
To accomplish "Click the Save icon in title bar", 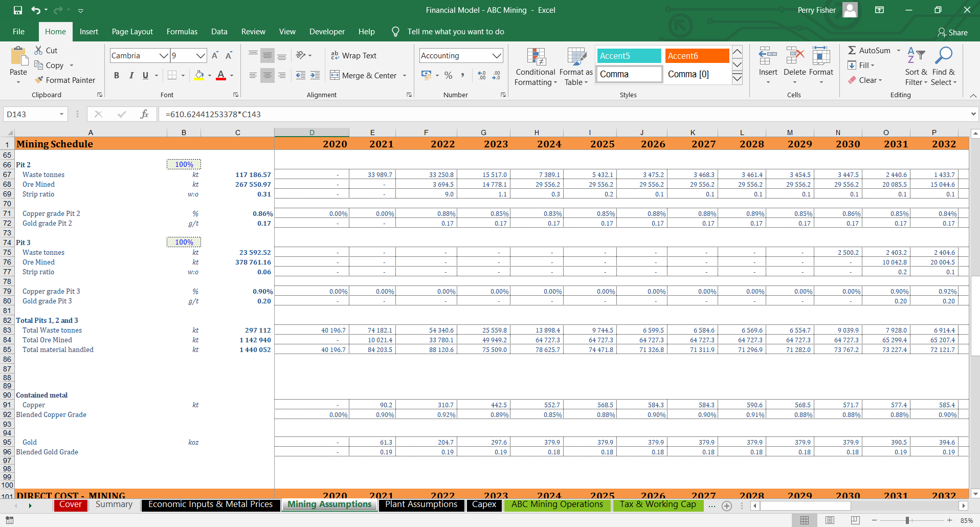I will click(x=18, y=10).
